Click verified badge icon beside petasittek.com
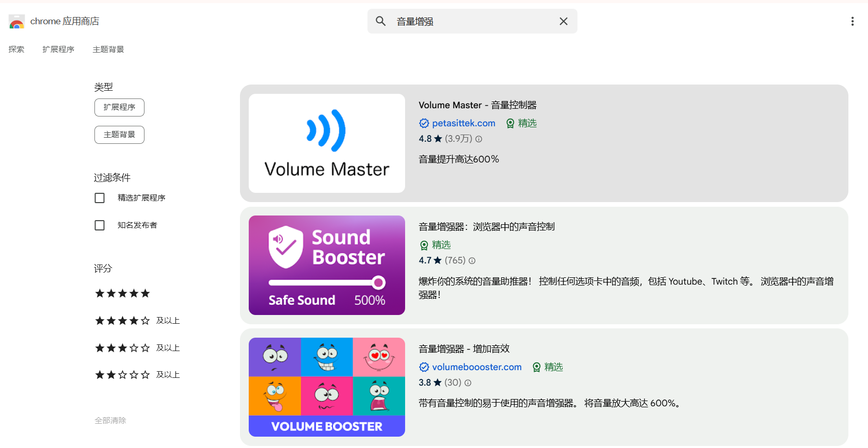Screen dimensions: 868x448 (424, 123)
